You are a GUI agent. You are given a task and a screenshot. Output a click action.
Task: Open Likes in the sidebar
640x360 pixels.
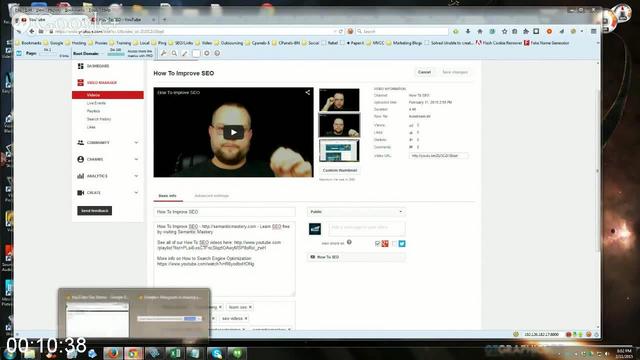[x=91, y=127]
